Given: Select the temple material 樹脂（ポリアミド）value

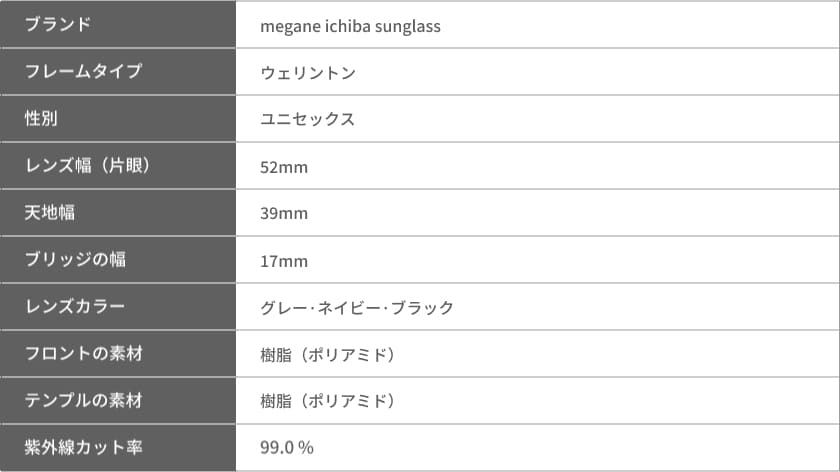Looking at the screenshot, I should [x=329, y=401].
